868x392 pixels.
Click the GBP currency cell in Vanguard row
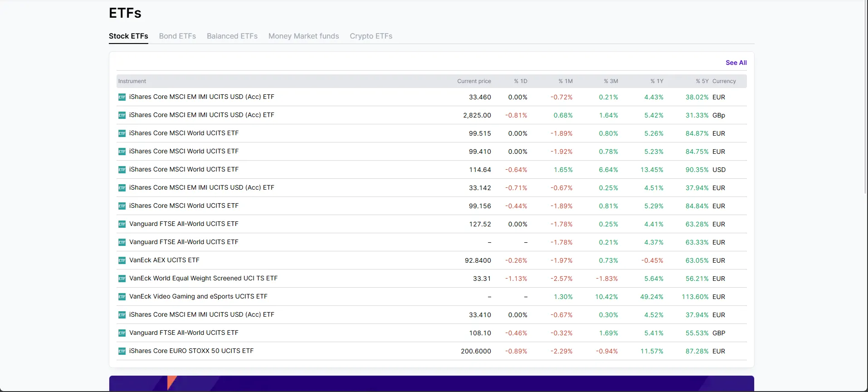719,333
